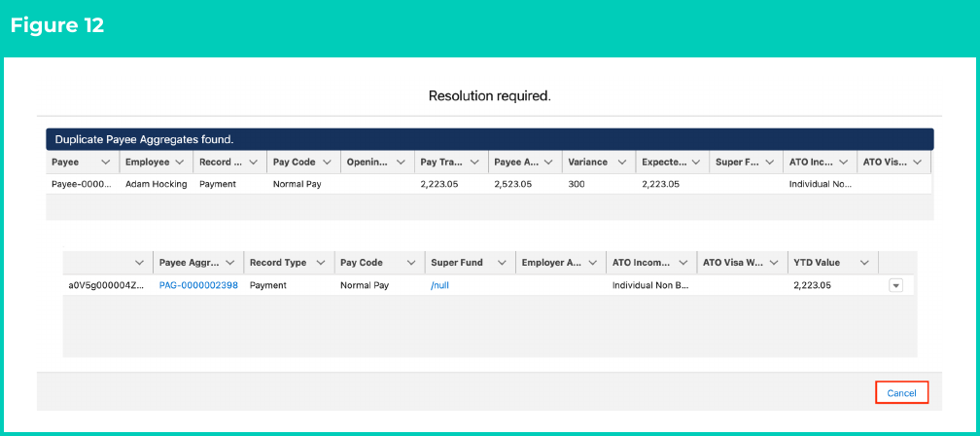Open ATO Inc... column header chevron

[x=843, y=162]
